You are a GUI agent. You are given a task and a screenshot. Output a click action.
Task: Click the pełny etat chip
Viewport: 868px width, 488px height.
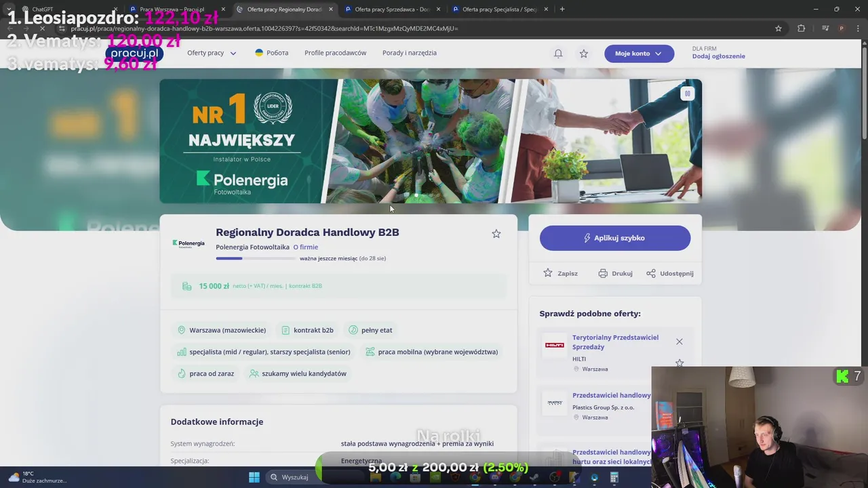[x=370, y=330]
